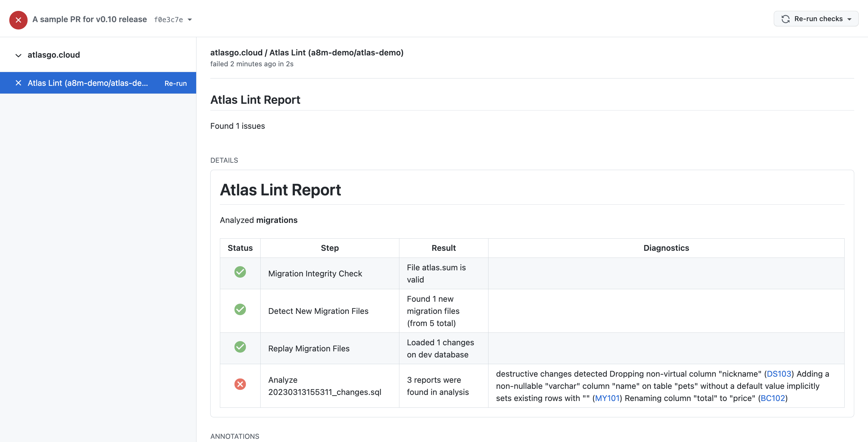Click the X failure icon next to Atlas Lint in sidebar
This screenshot has height=442, width=868.
[18, 83]
